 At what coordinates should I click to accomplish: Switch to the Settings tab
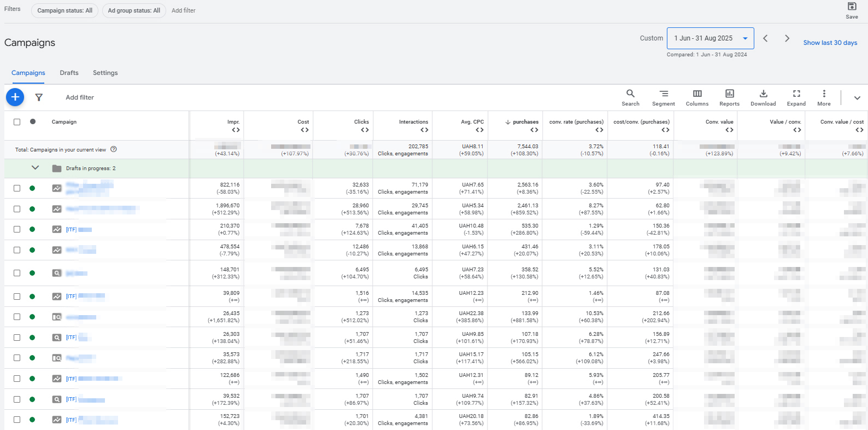105,73
